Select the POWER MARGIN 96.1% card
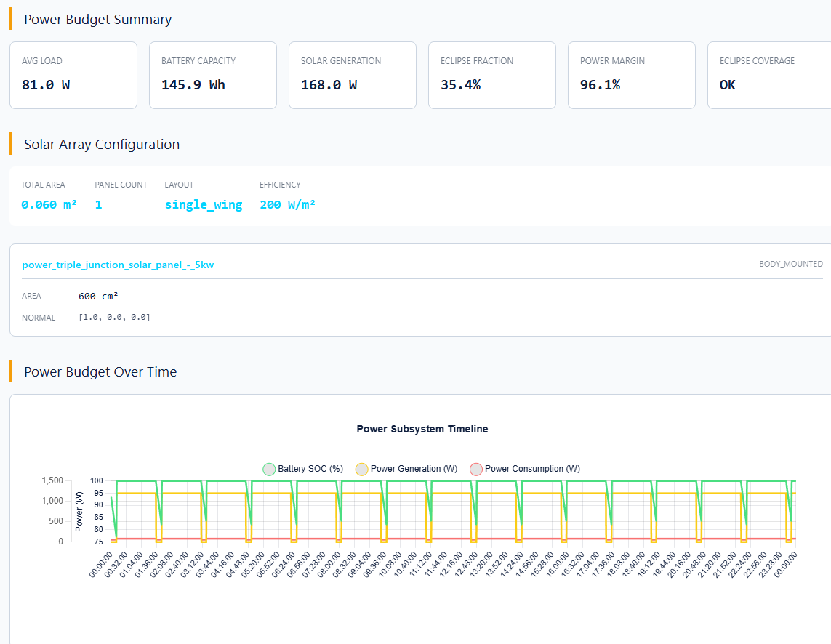 (x=631, y=75)
